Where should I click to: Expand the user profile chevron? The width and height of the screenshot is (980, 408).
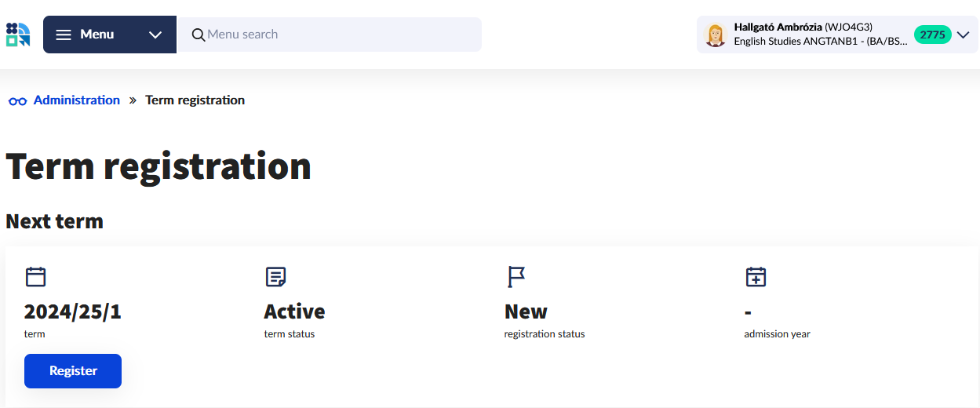pos(964,35)
